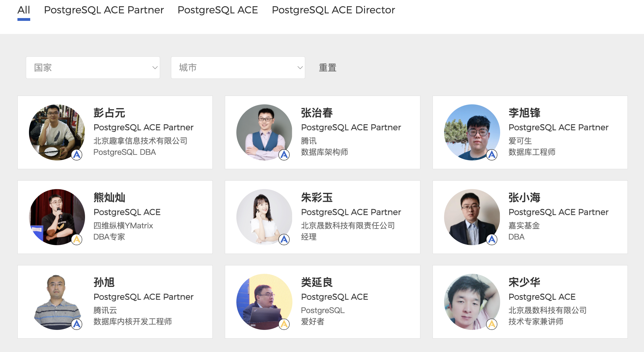Click the blue ACE badge on 彭占元's avatar
The height and width of the screenshot is (352, 644).
pos(77,155)
